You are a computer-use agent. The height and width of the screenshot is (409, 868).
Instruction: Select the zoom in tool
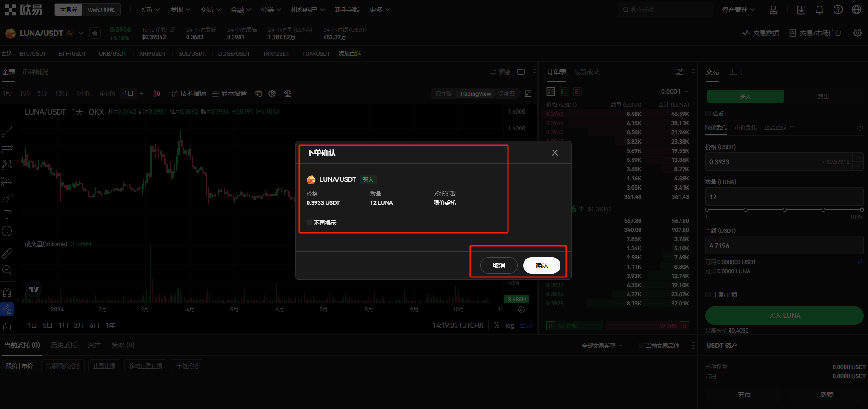point(7,270)
